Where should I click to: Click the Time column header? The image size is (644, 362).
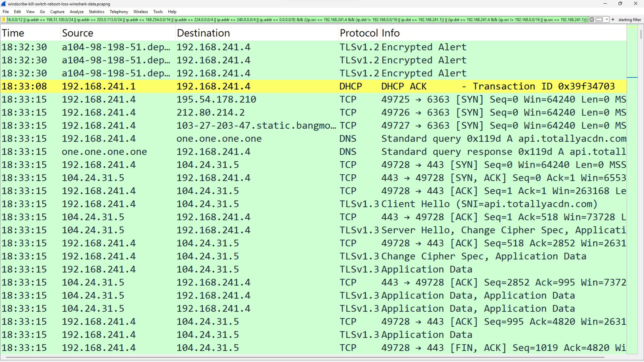tap(13, 33)
